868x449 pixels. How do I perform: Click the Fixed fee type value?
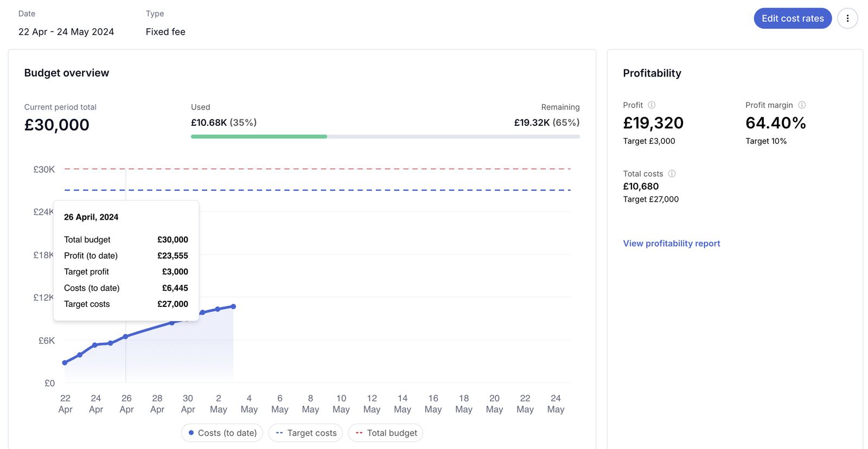[x=165, y=32]
